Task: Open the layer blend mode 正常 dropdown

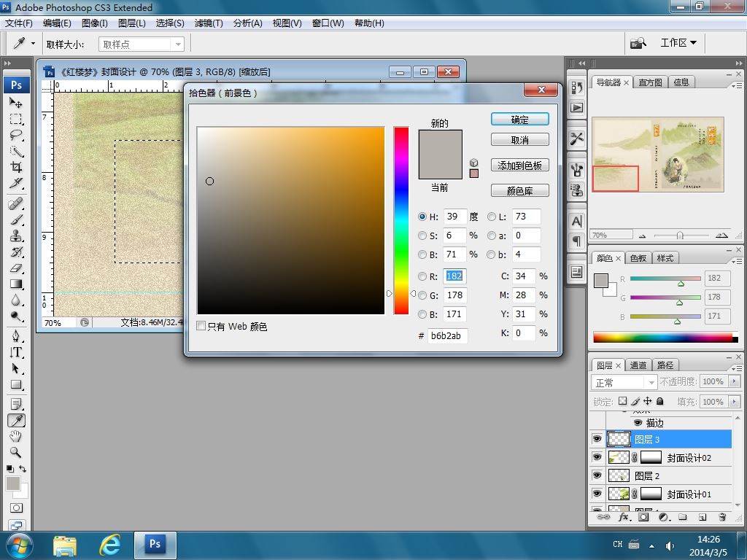Action: pos(624,382)
